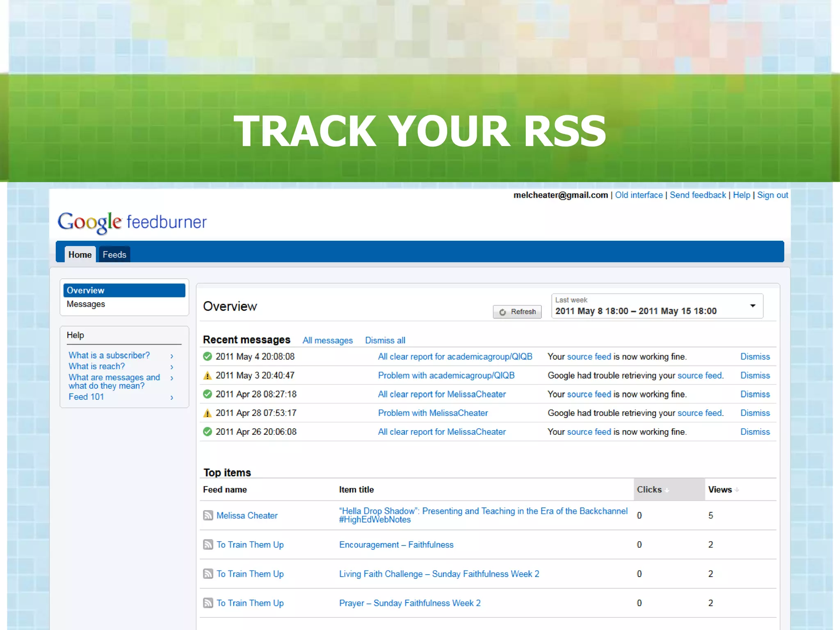Click 'What are messages and what do they mean?'
This screenshot has height=630, width=840.
tap(114, 381)
